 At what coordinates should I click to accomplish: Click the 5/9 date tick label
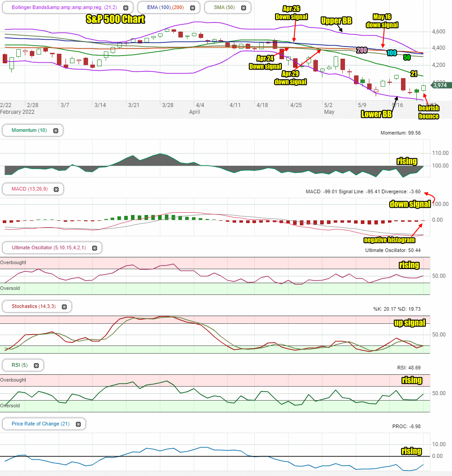point(362,105)
